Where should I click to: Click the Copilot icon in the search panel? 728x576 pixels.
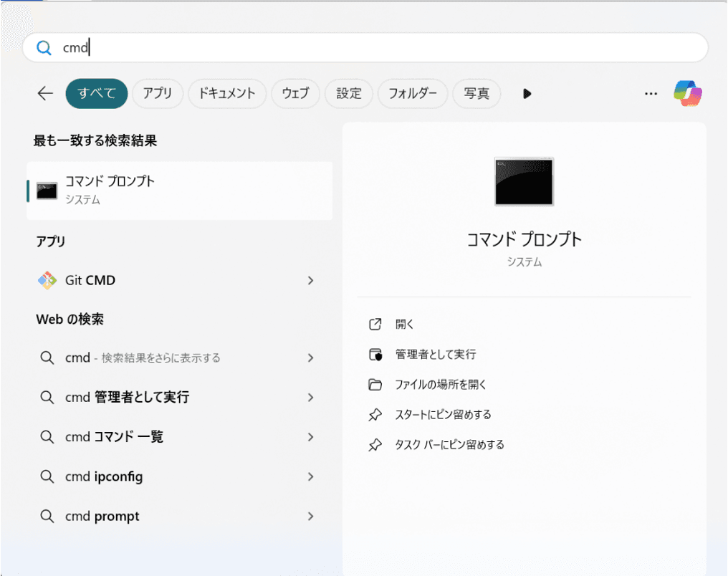click(x=687, y=93)
